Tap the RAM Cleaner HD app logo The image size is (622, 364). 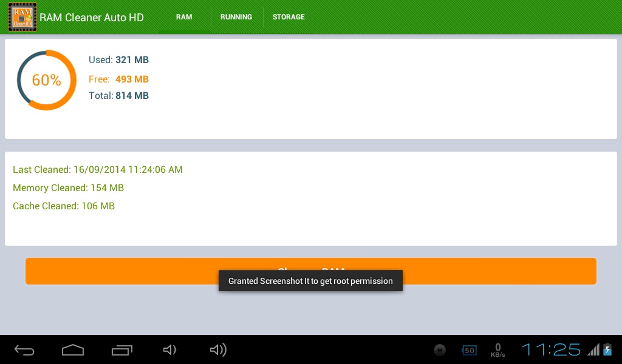[22, 17]
